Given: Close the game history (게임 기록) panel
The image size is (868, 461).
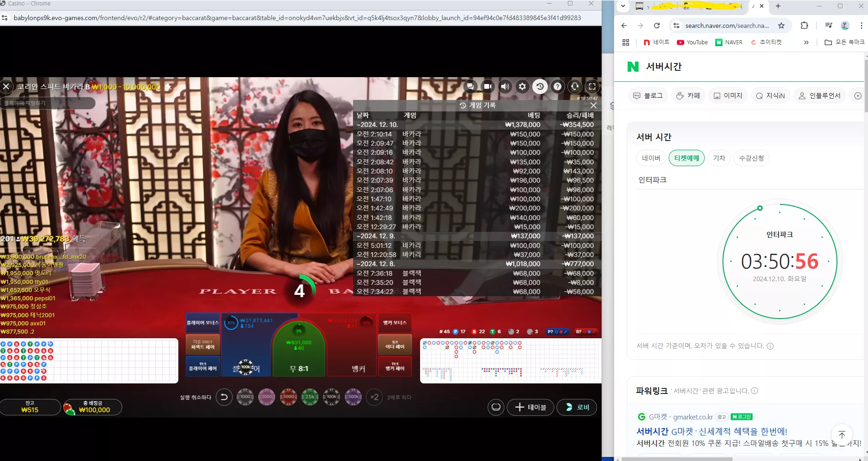Looking at the screenshot, I should coord(593,105).
